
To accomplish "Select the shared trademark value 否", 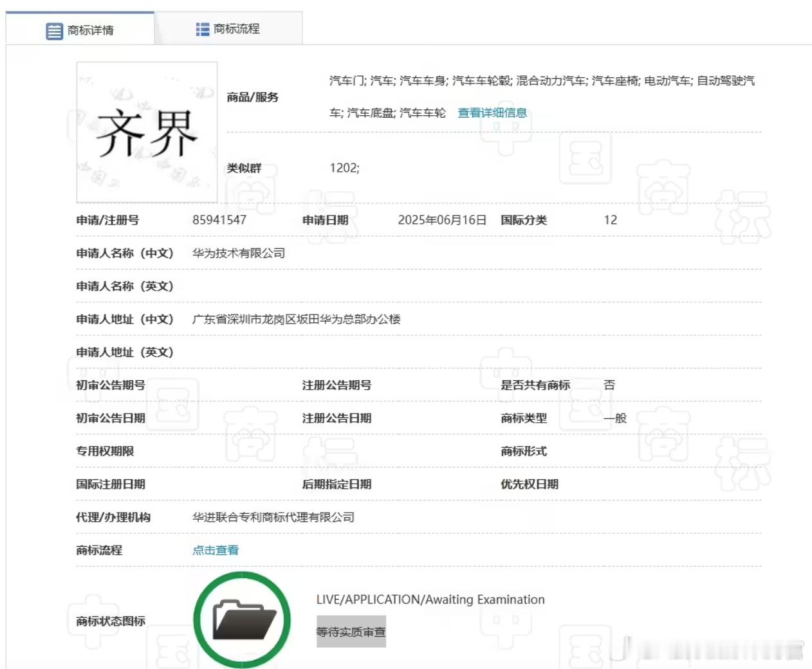I will (609, 385).
